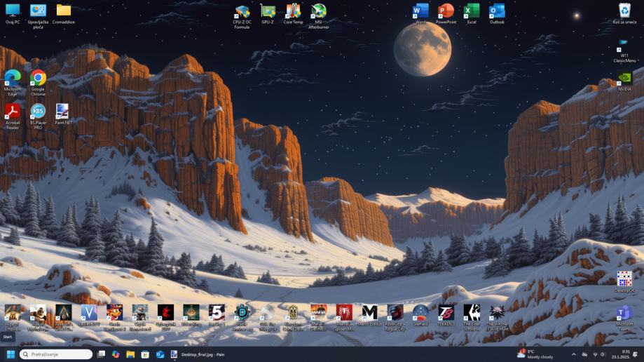Select the Microsoft Edge desktop icon
Screen dimensions: 644x362
(13, 83)
